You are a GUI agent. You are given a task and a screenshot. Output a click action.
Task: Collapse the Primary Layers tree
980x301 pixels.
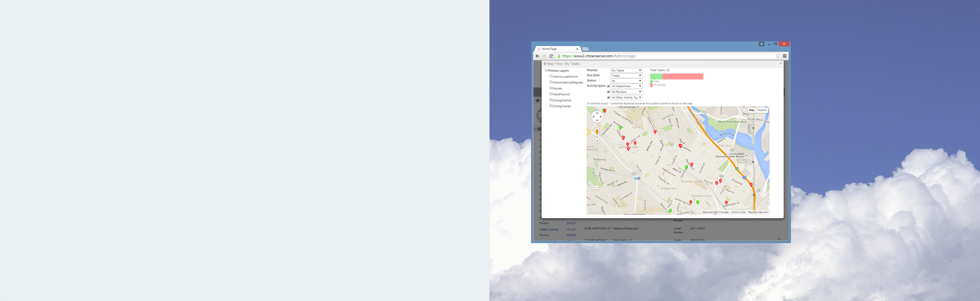[x=546, y=71]
